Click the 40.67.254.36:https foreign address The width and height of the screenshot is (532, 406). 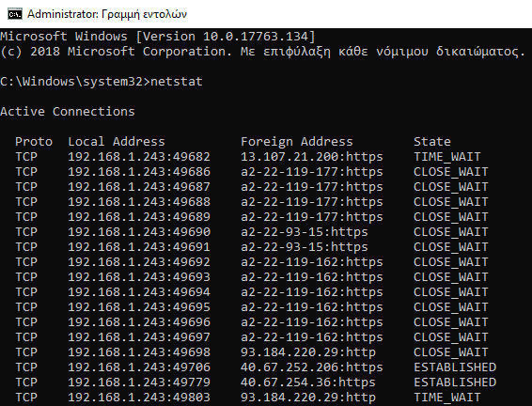point(308,383)
